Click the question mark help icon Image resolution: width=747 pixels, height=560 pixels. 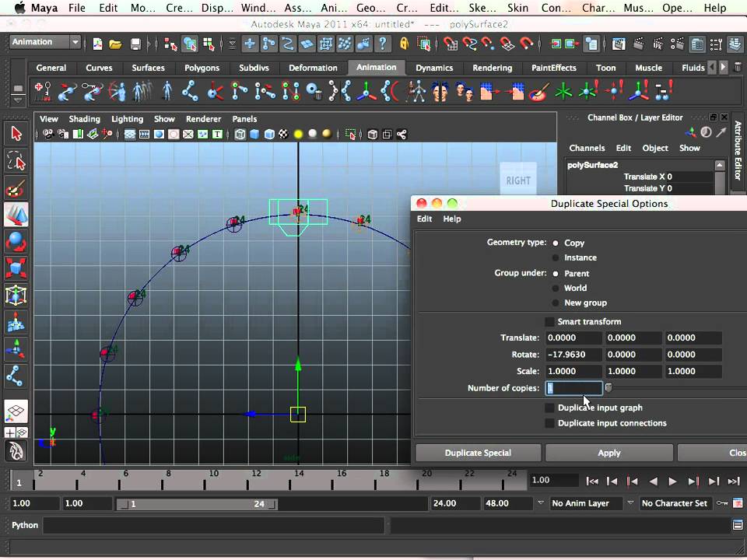[383, 44]
